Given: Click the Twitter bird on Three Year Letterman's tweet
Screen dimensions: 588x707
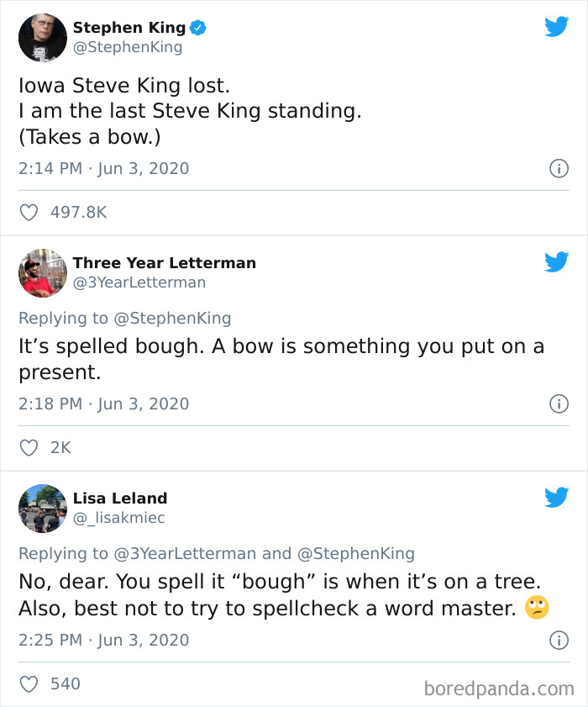Looking at the screenshot, I should [556, 262].
